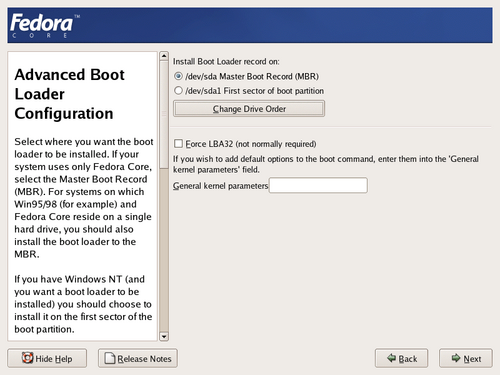Click the 'Advanced Boot Loader Configuration' heading
The height and width of the screenshot is (375, 500).
pyautogui.click(x=69, y=94)
